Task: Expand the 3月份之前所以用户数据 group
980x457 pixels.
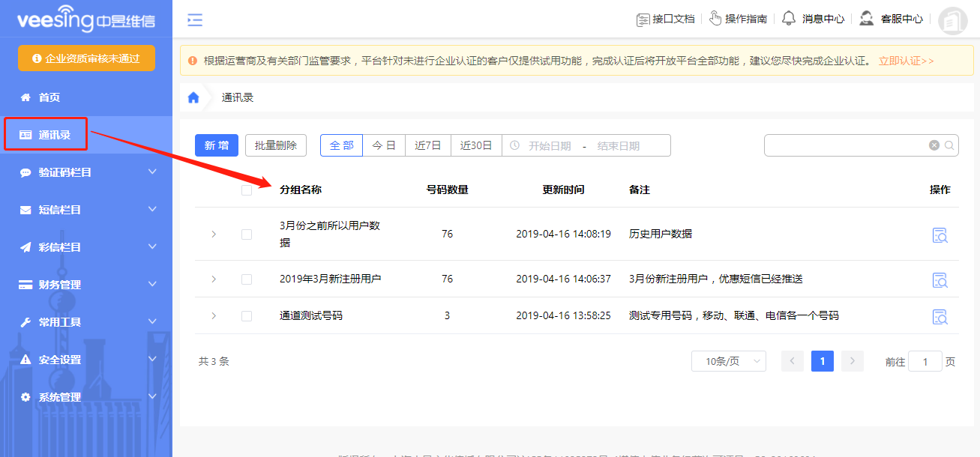Action: point(214,235)
